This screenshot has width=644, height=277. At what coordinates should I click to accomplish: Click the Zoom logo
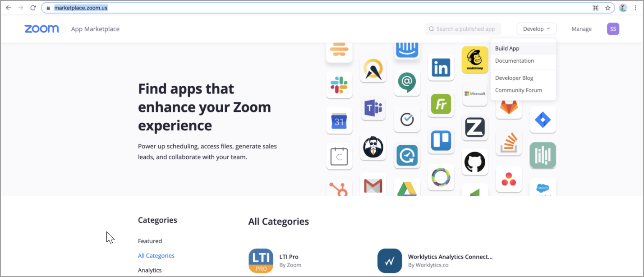[x=41, y=29]
